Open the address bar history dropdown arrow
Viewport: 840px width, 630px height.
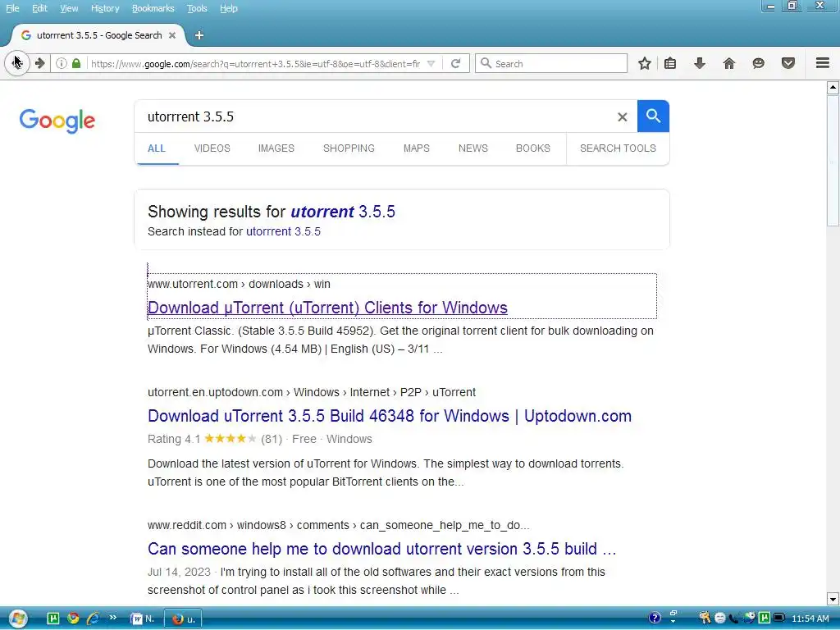pyautogui.click(x=431, y=64)
